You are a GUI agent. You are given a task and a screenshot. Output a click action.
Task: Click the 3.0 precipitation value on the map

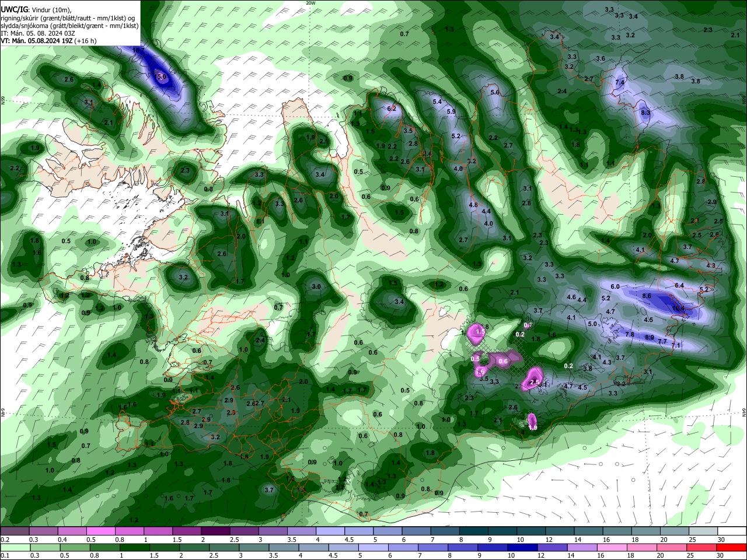tap(316, 286)
